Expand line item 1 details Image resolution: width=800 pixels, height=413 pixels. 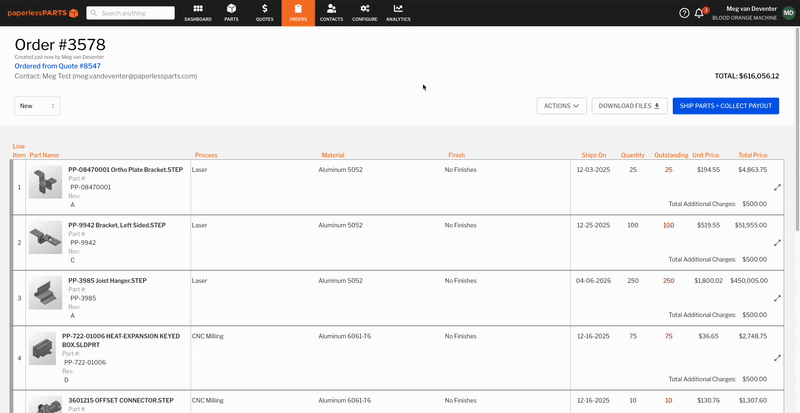click(777, 187)
